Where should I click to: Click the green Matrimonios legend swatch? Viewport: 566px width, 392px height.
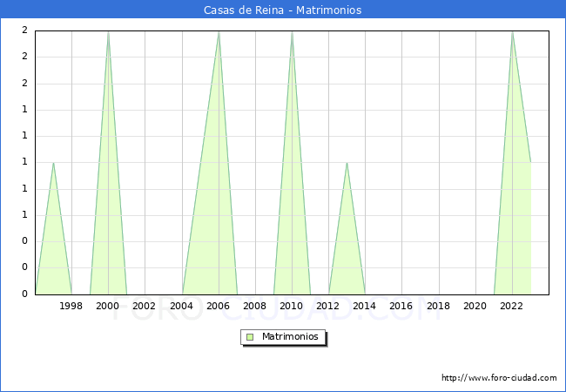pyautogui.click(x=250, y=337)
